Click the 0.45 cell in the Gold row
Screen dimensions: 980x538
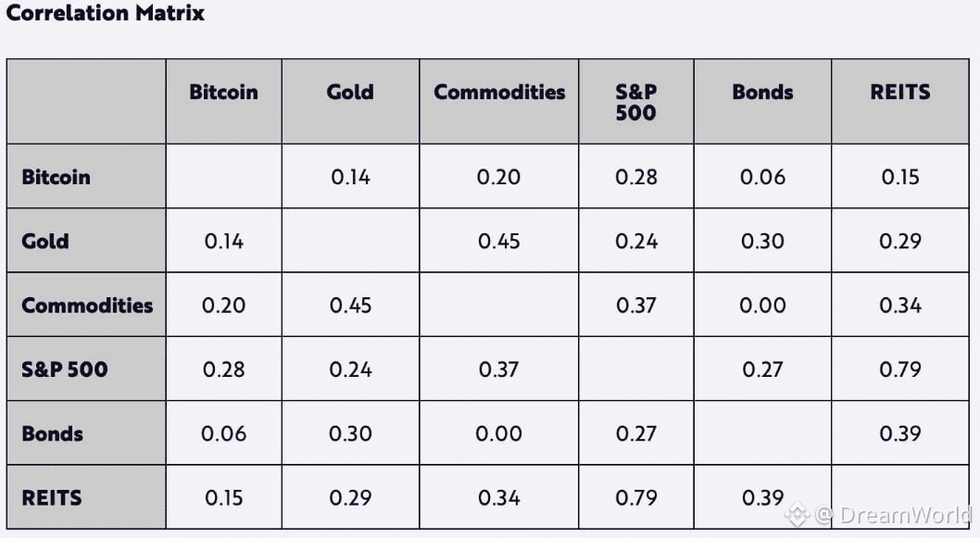(x=499, y=241)
